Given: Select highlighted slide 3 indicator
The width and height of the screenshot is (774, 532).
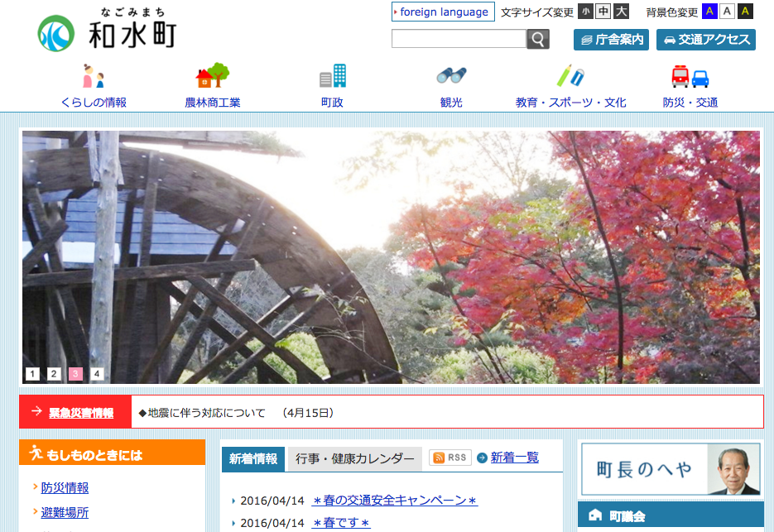Looking at the screenshot, I should 75,374.
